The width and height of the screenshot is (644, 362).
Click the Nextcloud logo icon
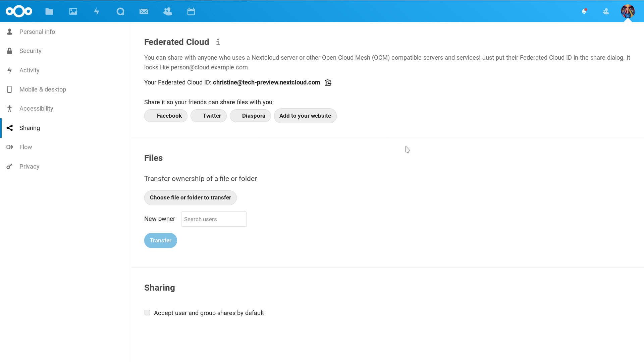click(x=19, y=11)
